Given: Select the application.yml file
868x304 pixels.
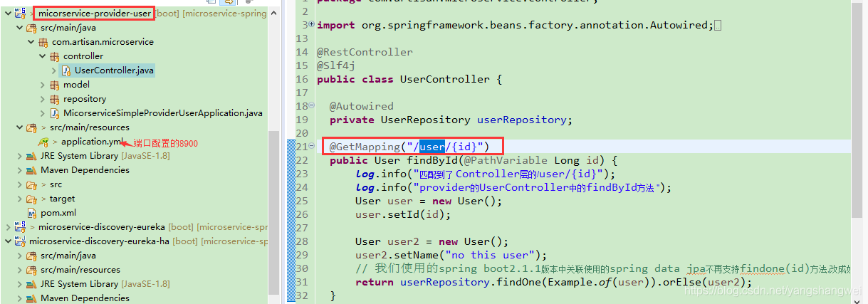Looking at the screenshot, I should click(93, 142).
